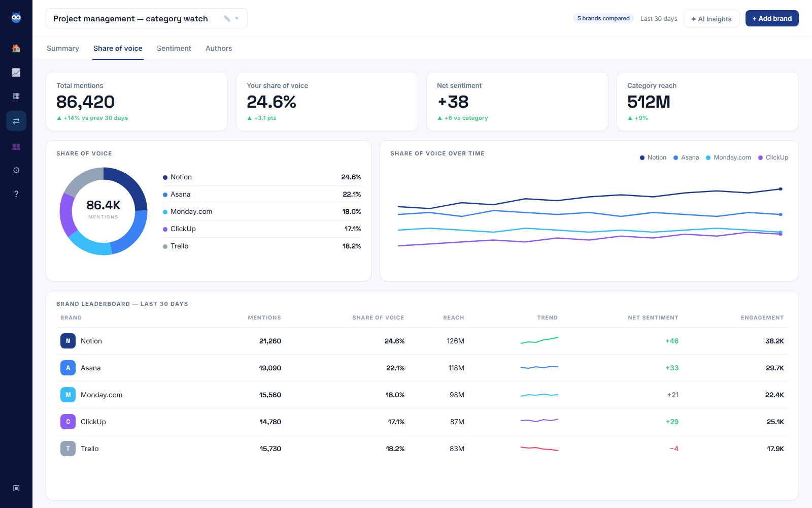Click Asana's blue trend sparkline

click(x=539, y=367)
